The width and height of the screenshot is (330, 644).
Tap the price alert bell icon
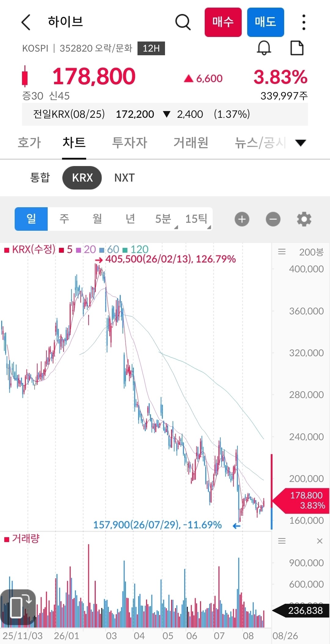pyautogui.click(x=264, y=48)
